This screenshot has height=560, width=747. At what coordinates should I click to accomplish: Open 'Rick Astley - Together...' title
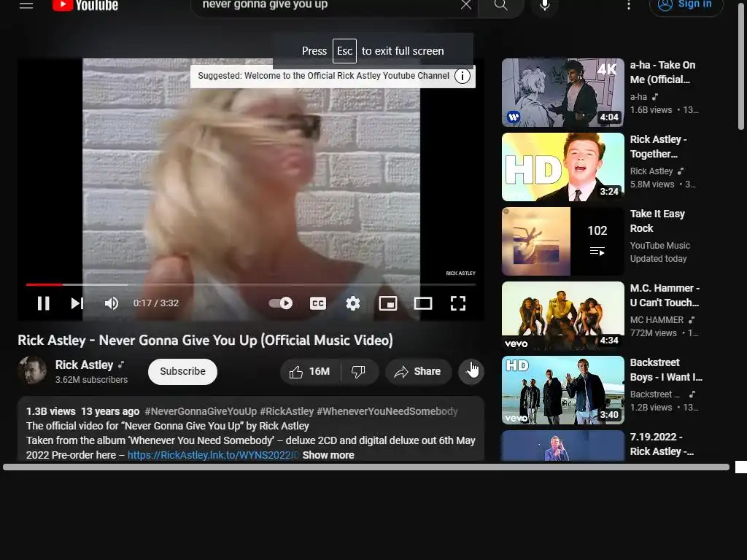click(x=659, y=147)
